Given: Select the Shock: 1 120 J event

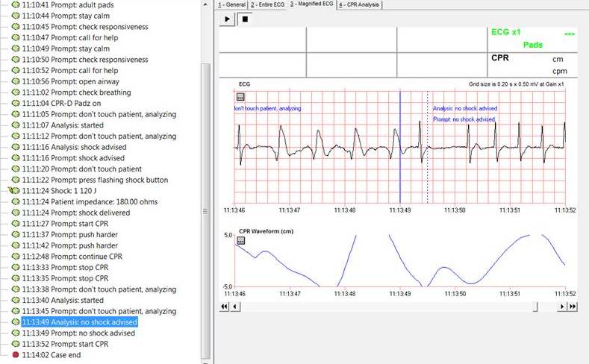Looking at the screenshot, I should (x=60, y=191).
